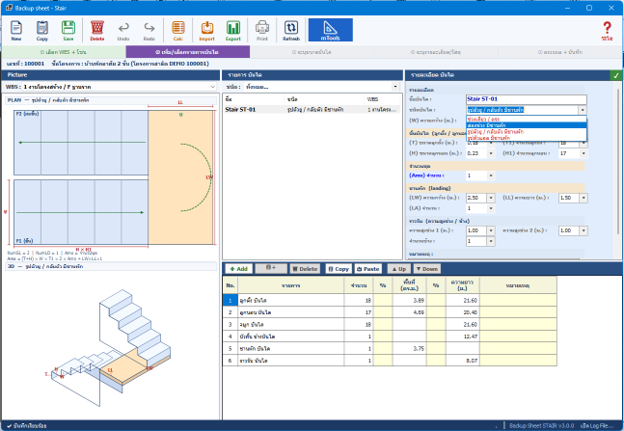The image size is (624, 431).
Task: Open the handrail height 2 dropdown showing 1.00
Action: click(x=583, y=230)
